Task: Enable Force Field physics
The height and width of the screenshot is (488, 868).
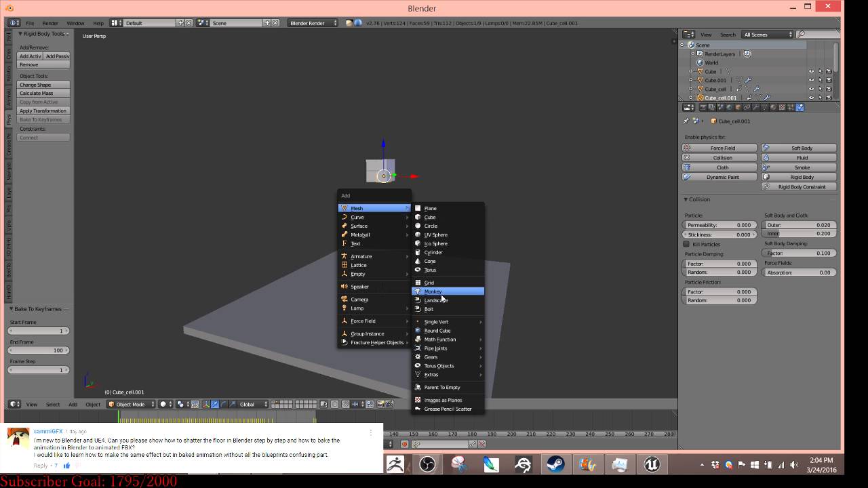Action: click(719, 148)
